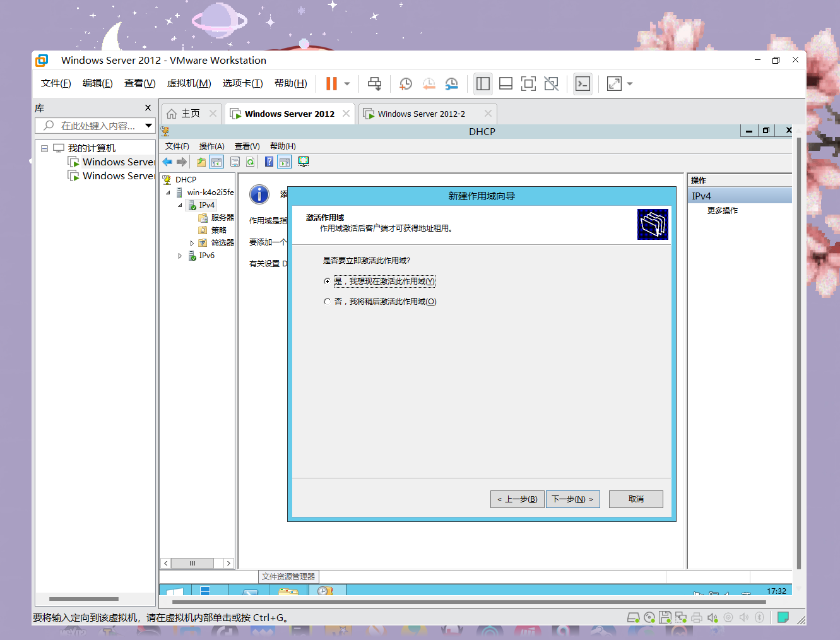Revert to the previous snapshot icon
Viewport: 840px width, 640px height.
429,83
